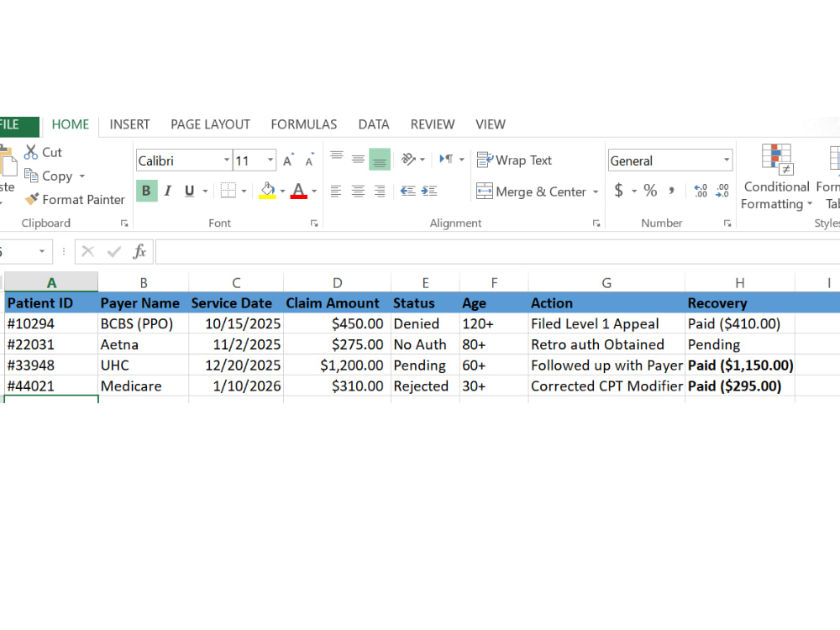This screenshot has width=840, height=630.
Task: Click the Merge & Center button
Action: [532, 192]
